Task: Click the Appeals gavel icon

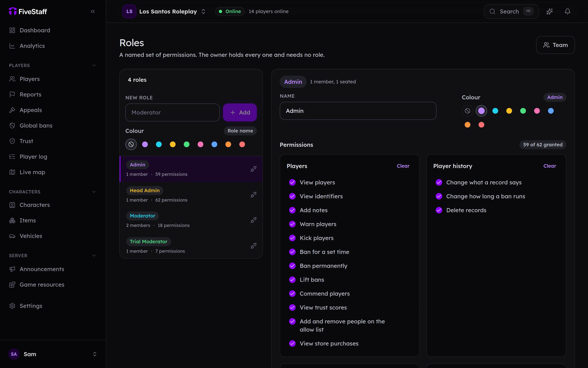Action: pos(12,110)
